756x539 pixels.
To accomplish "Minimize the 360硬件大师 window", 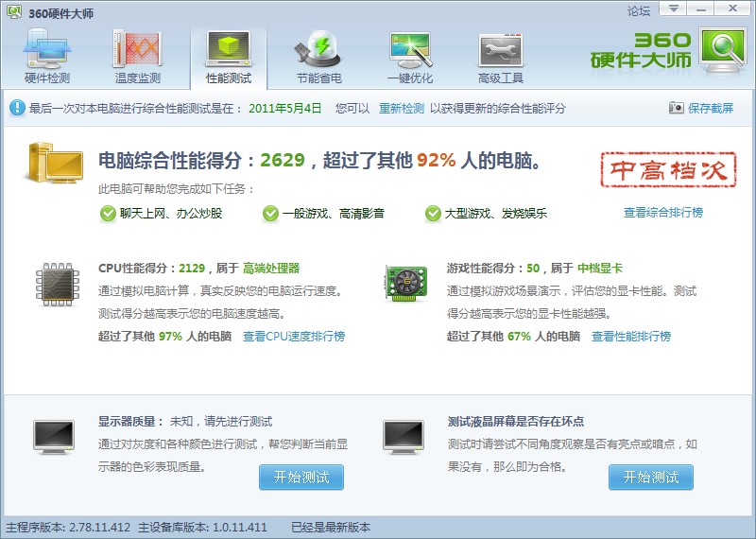I will coord(701,9).
